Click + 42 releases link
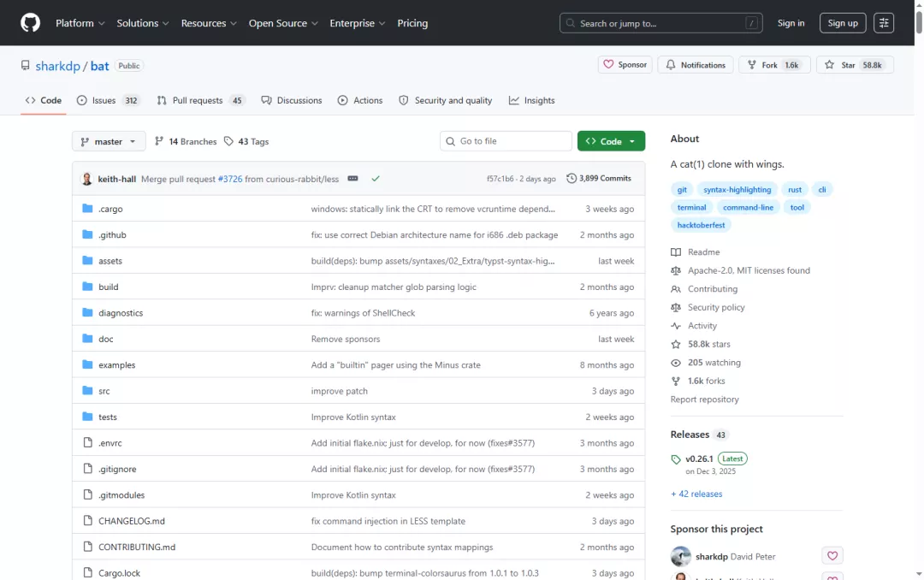The width and height of the screenshot is (924, 580). (696, 494)
